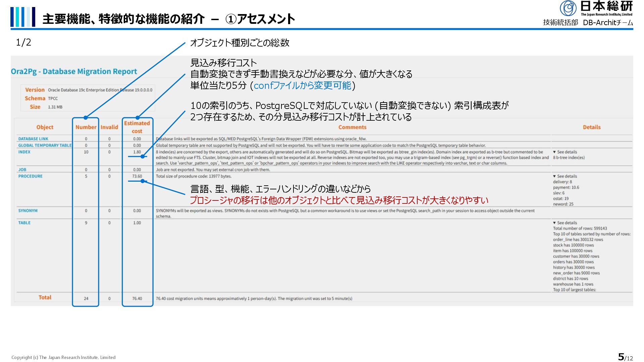
Task: Click the striped blue bars title icon
Action: [x=22, y=17]
